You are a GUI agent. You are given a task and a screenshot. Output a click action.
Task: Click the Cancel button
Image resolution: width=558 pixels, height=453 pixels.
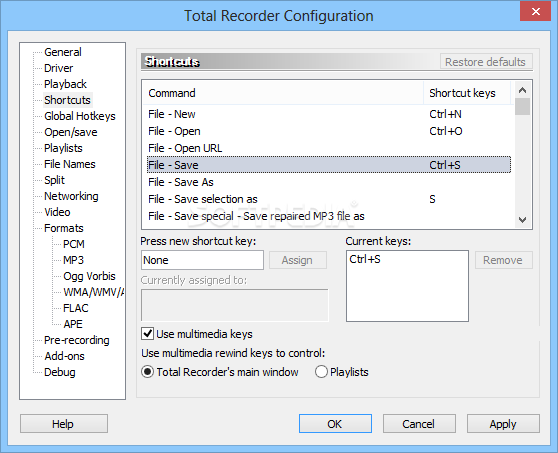coord(419,423)
